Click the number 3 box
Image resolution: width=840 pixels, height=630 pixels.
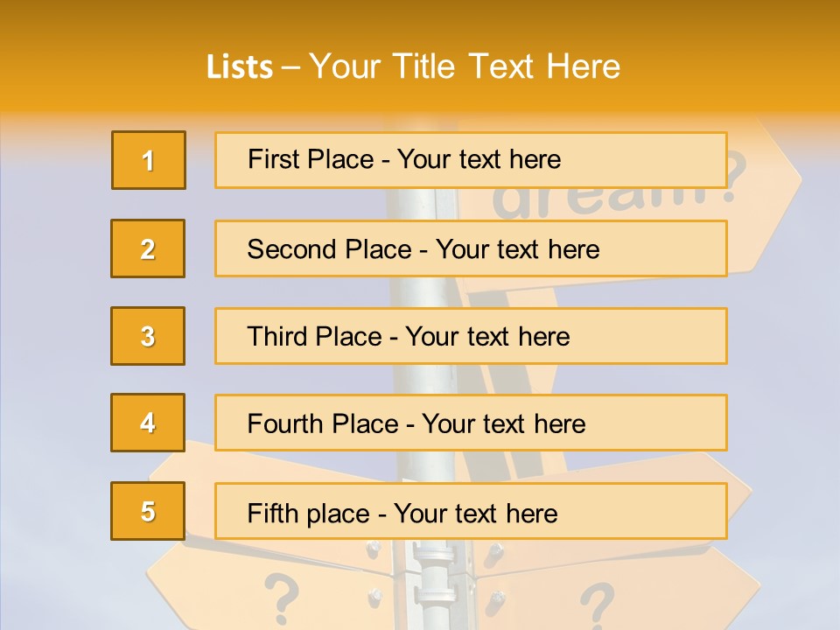point(148,336)
